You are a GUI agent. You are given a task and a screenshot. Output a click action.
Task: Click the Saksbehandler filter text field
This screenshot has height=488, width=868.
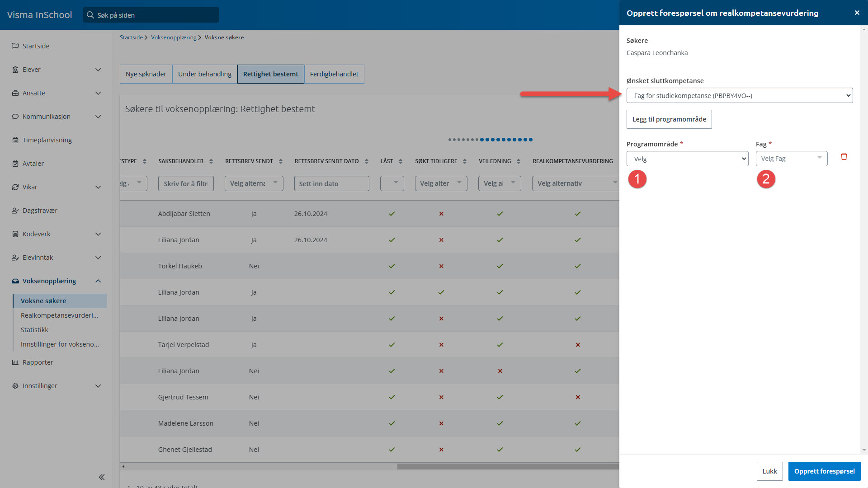click(186, 183)
